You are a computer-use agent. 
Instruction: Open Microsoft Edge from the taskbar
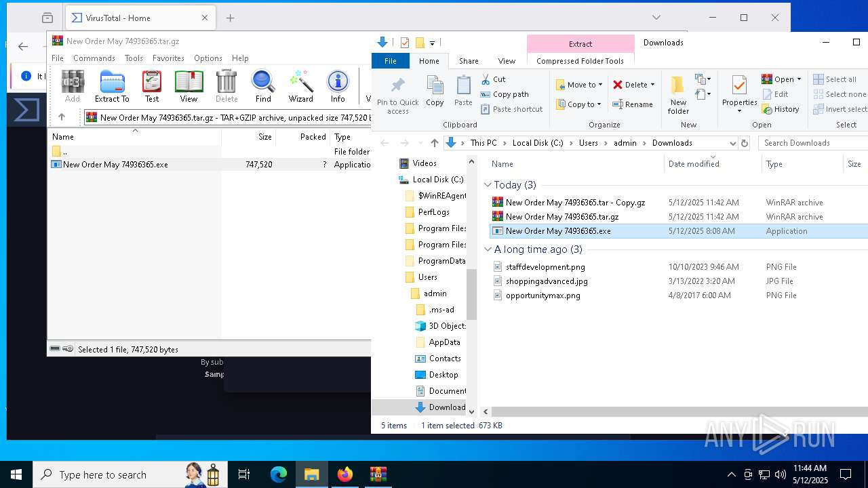click(x=279, y=474)
